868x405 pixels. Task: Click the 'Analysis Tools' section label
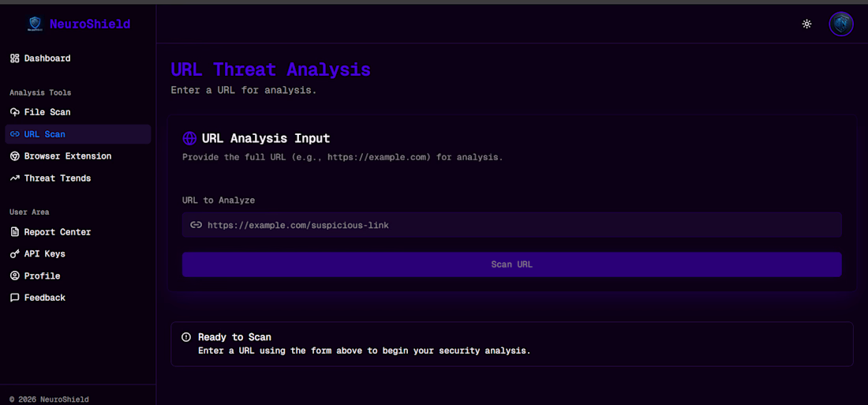40,92
